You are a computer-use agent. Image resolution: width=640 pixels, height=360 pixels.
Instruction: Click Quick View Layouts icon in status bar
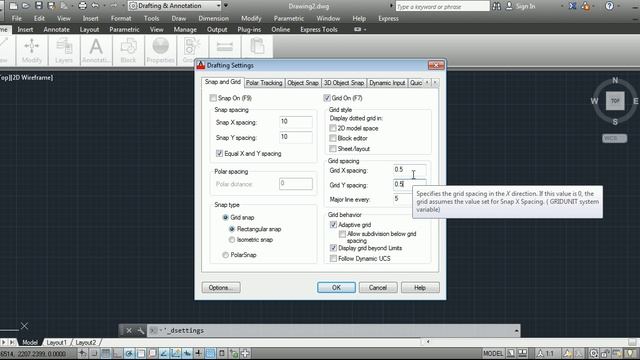511,353
